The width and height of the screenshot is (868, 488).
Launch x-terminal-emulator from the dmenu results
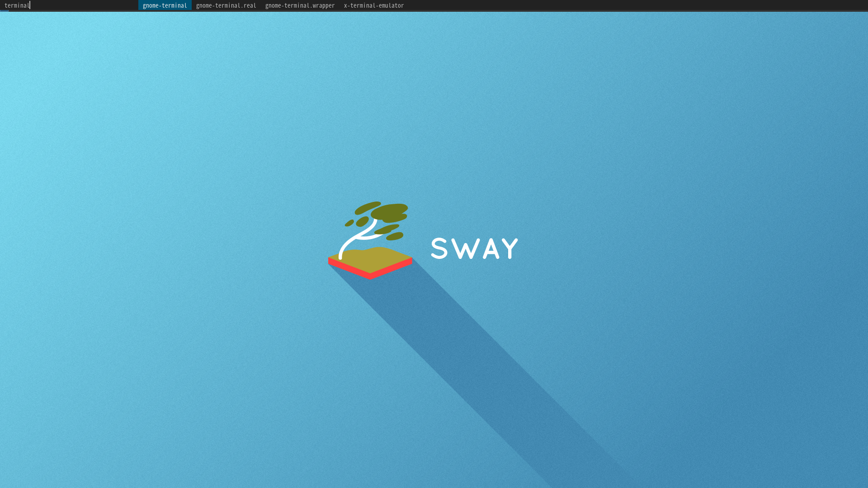click(373, 5)
